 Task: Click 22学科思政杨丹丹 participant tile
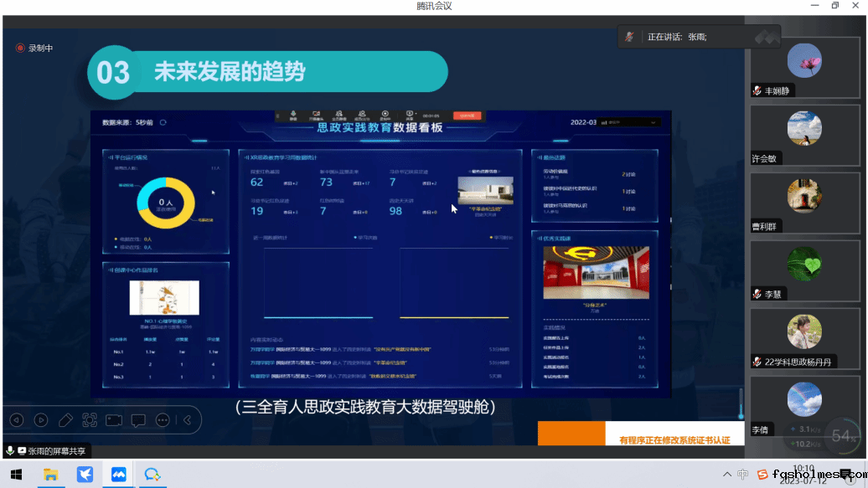click(x=803, y=341)
